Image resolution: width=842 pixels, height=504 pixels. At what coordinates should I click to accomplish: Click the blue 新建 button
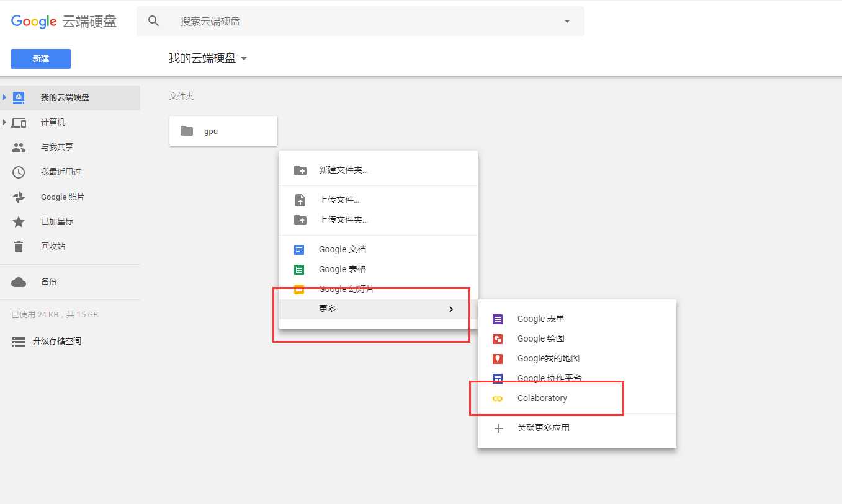pos(41,59)
